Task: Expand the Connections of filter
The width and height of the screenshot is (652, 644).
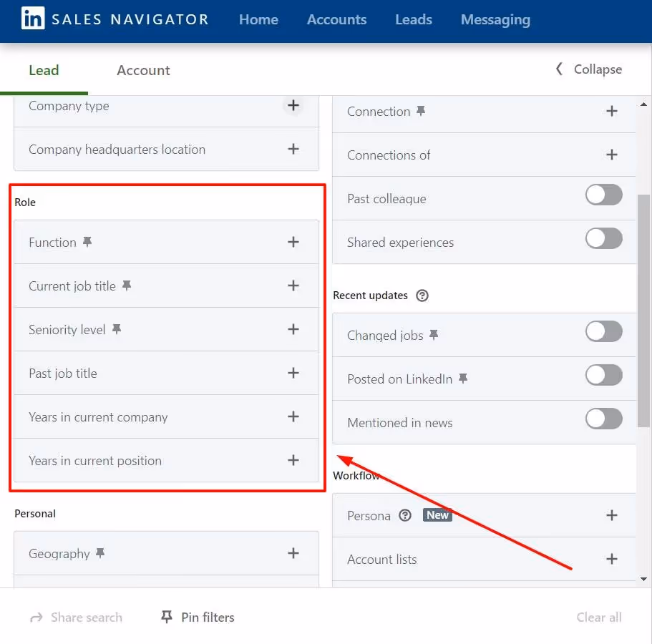Action: coord(612,155)
